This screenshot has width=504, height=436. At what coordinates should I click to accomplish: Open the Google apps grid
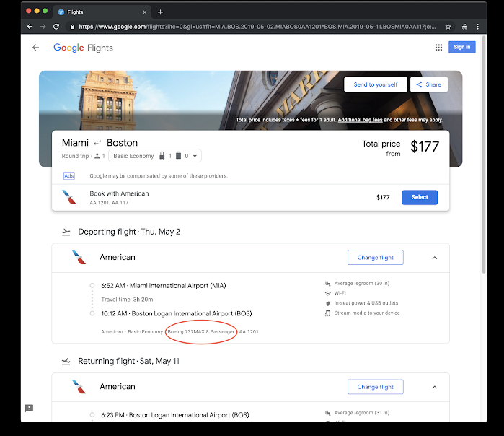(438, 48)
